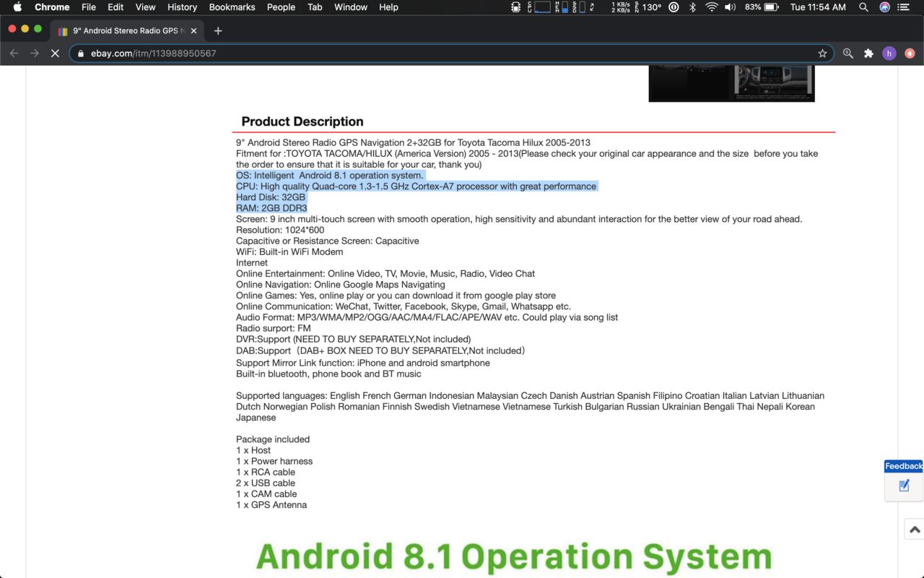The width and height of the screenshot is (924, 578).
Task: Click the CPU usage graph in menu bar
Action: click(x=539, y=7)
